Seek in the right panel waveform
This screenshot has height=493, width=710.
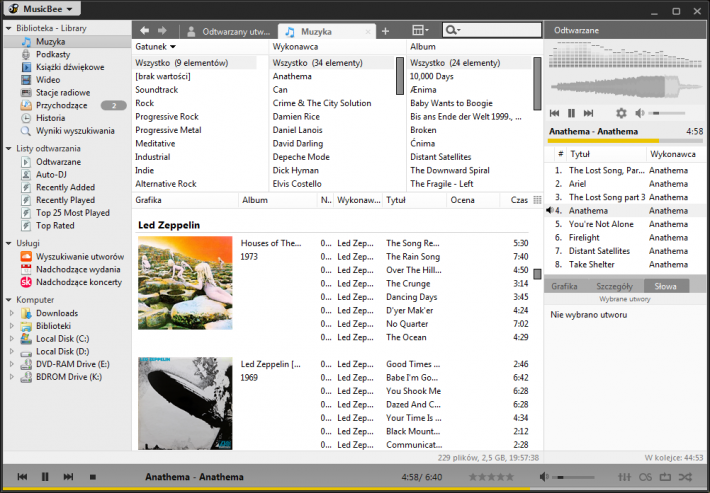point(626,86)
